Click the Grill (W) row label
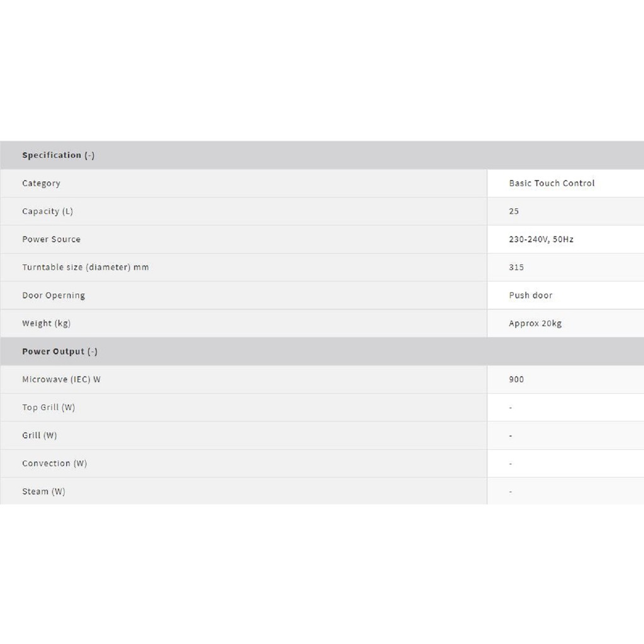 [x=40, y=436]
